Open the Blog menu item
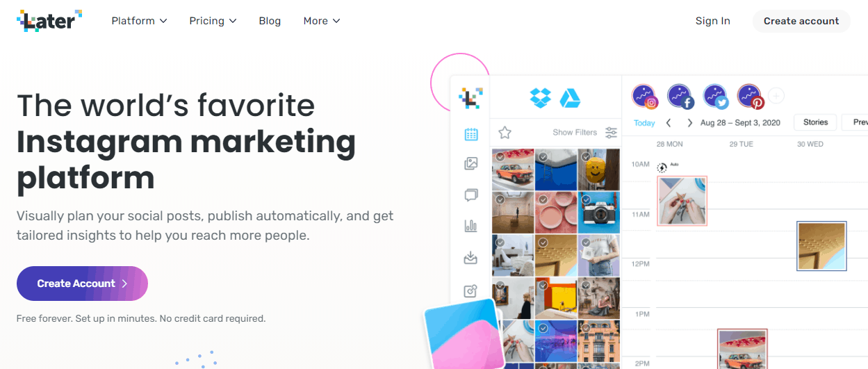The height and width of the screenshot is (369, 868). click(270, 21)
